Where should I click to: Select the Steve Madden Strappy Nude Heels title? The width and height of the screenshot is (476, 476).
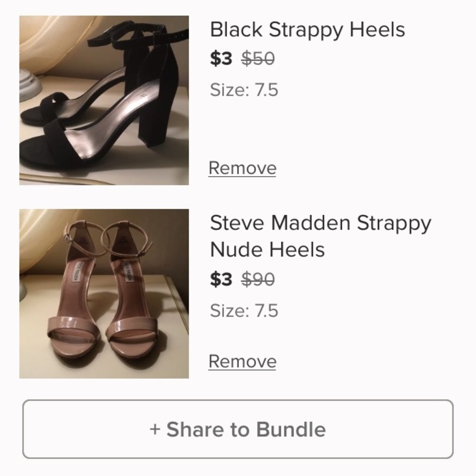tap(320, 236)
